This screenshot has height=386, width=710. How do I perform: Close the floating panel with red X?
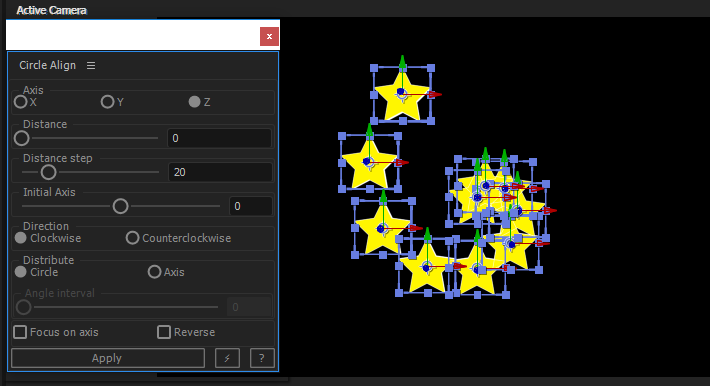(269, 37)
